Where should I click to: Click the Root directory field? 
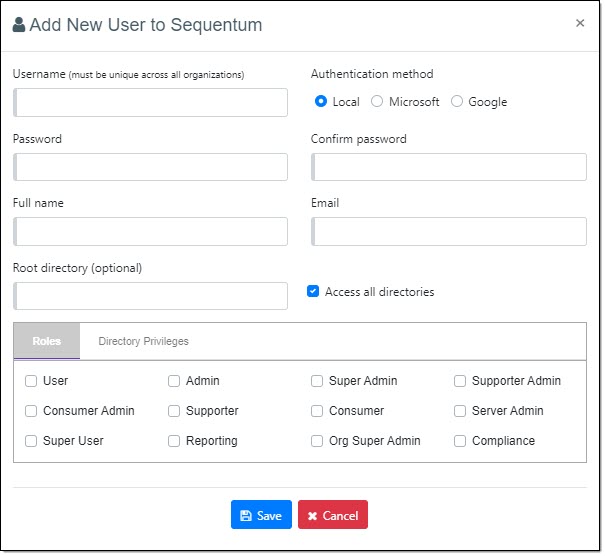click(151, 297)
